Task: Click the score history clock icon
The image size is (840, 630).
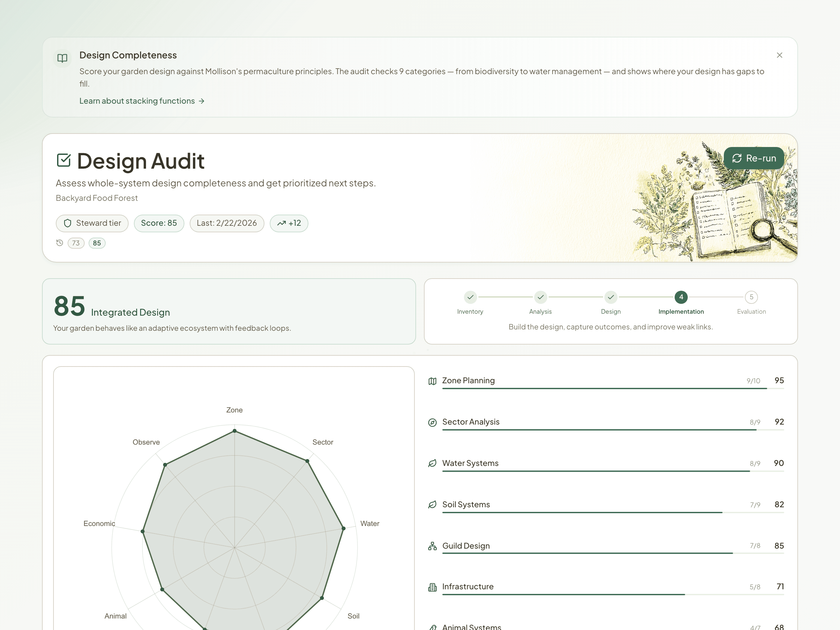Action: 60,243
